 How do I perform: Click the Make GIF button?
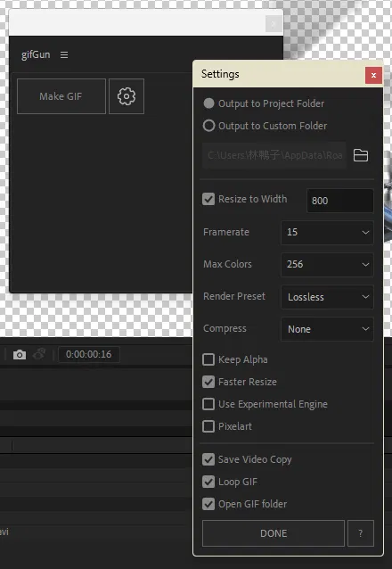click(x=61, y=96)
